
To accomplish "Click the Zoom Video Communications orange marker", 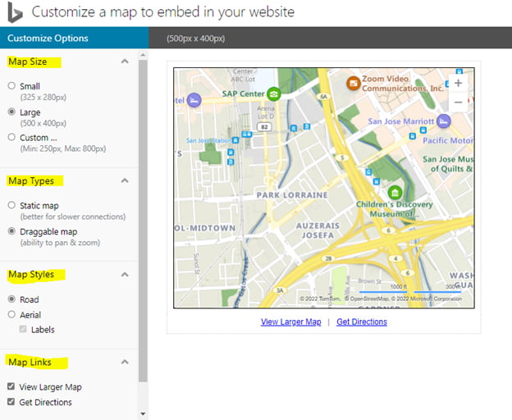I will click(354, 83).
